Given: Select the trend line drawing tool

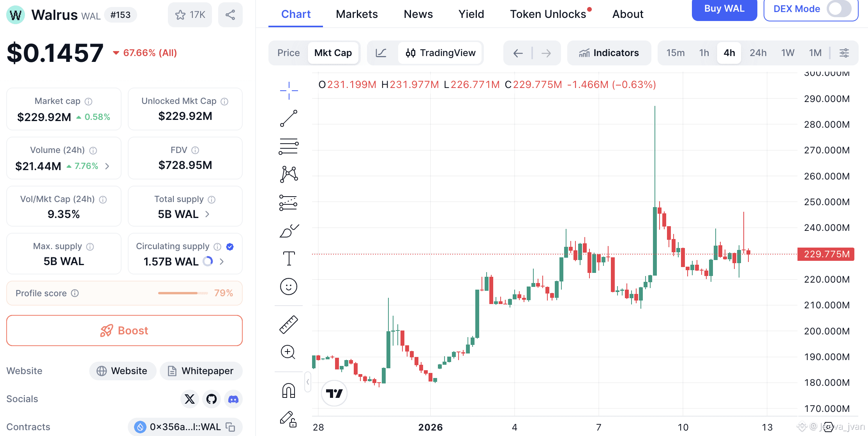Looking at the screenshot, I should point(289,118).
